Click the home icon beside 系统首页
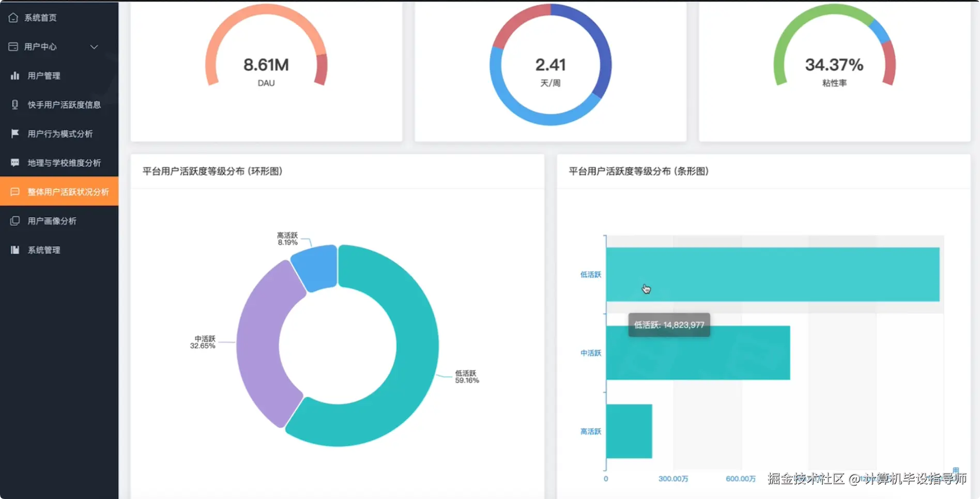Image resolution: width=980 pixels, height=499 pixels. point(13,18)
